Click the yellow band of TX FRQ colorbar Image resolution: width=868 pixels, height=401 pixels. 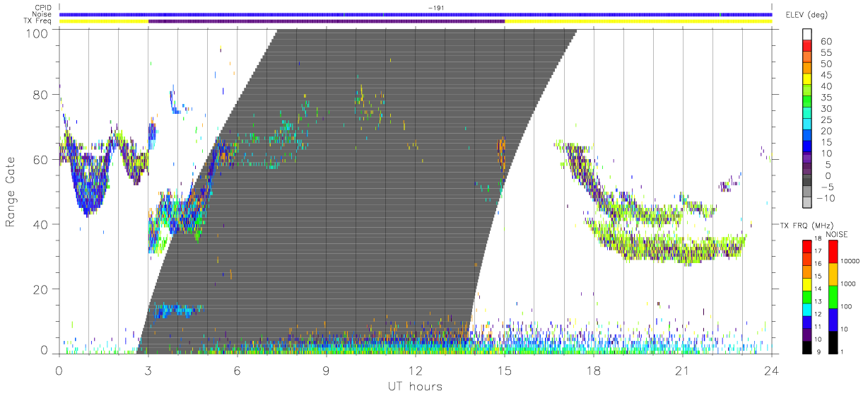(807, 284)
